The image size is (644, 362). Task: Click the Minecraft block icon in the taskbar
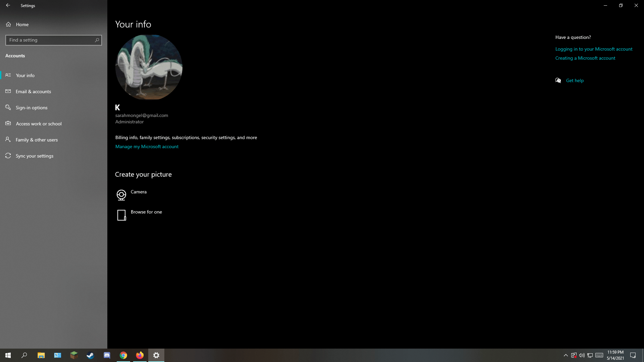point(74,355)
